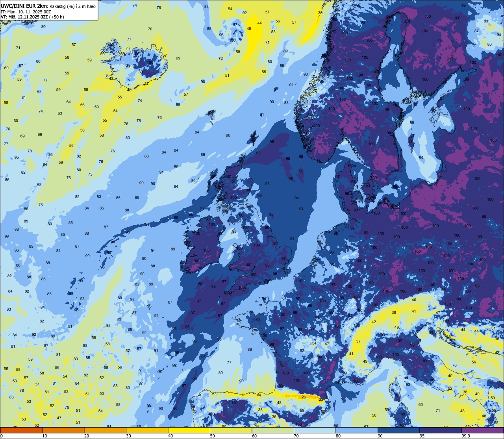Click the legend tick label 60
Screen dimensions: 504x439
[254, 436]
